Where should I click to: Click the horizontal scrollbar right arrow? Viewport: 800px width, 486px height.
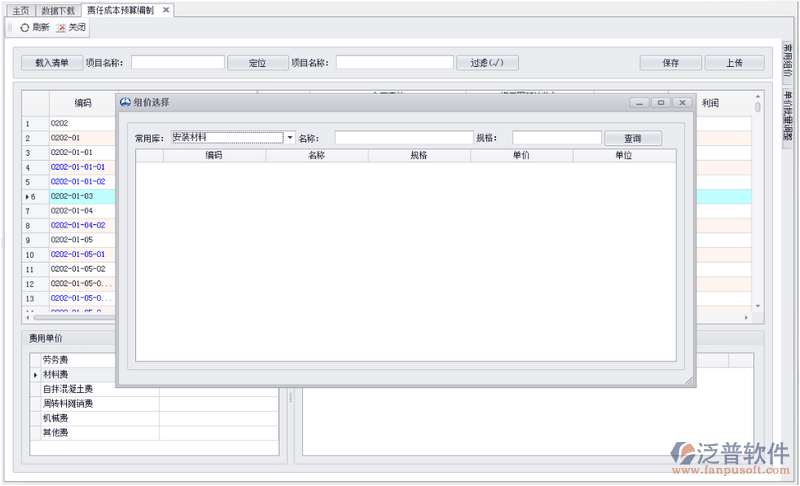(746, 318)
